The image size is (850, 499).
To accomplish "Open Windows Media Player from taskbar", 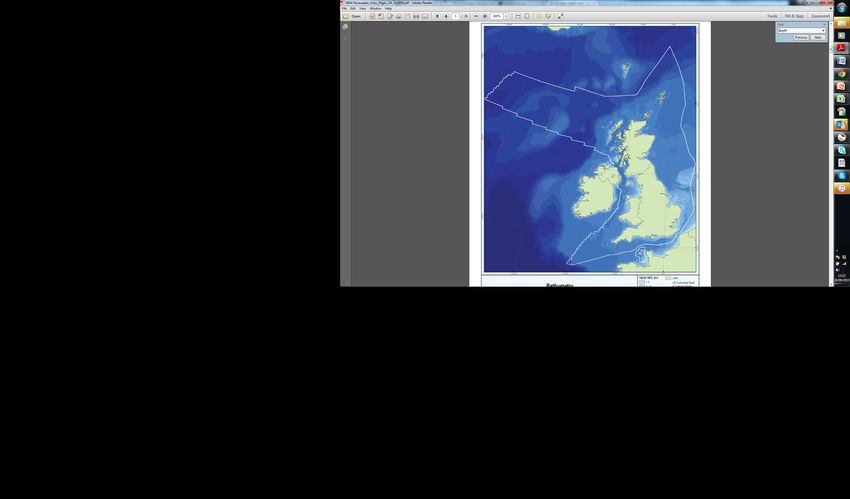I will point(841,36).
